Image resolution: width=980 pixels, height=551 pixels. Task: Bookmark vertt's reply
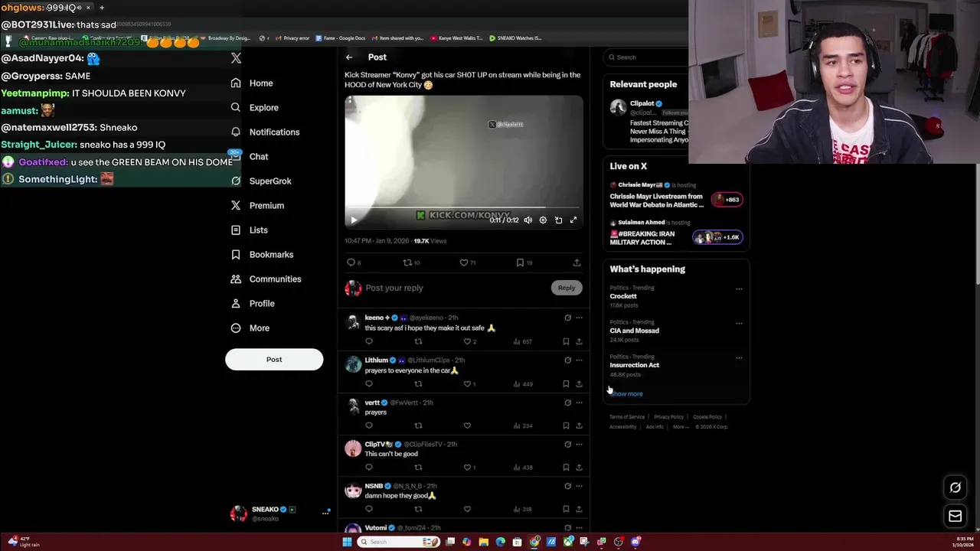tap(566, 425)
